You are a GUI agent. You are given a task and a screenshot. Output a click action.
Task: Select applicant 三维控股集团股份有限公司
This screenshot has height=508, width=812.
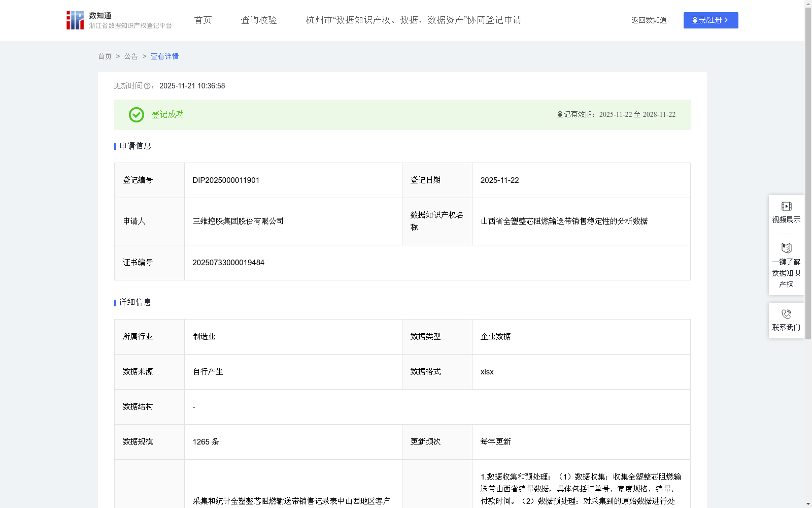pos(238,221)
